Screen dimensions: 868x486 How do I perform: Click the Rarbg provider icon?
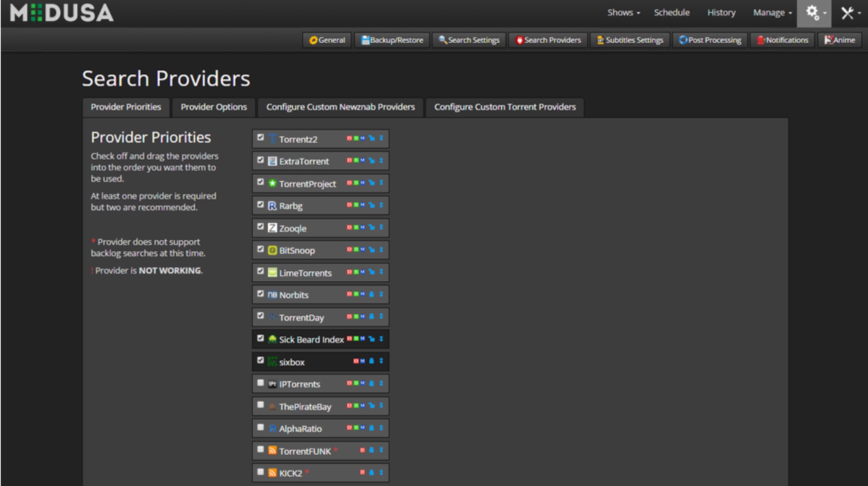click(x=272, y=206)
